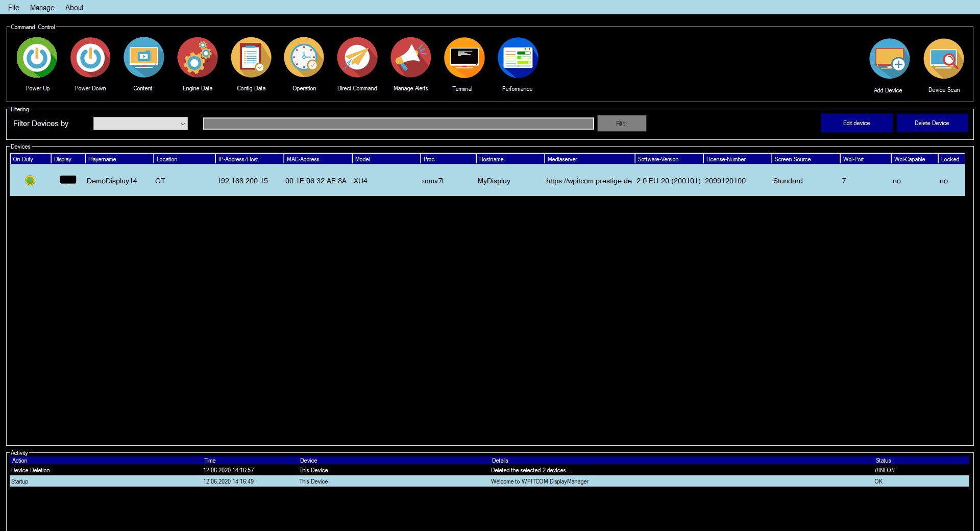Viewport: 980px width, 531px height.
Task: Start a Device Scan via its icon
Action: (x=943, y=59)
